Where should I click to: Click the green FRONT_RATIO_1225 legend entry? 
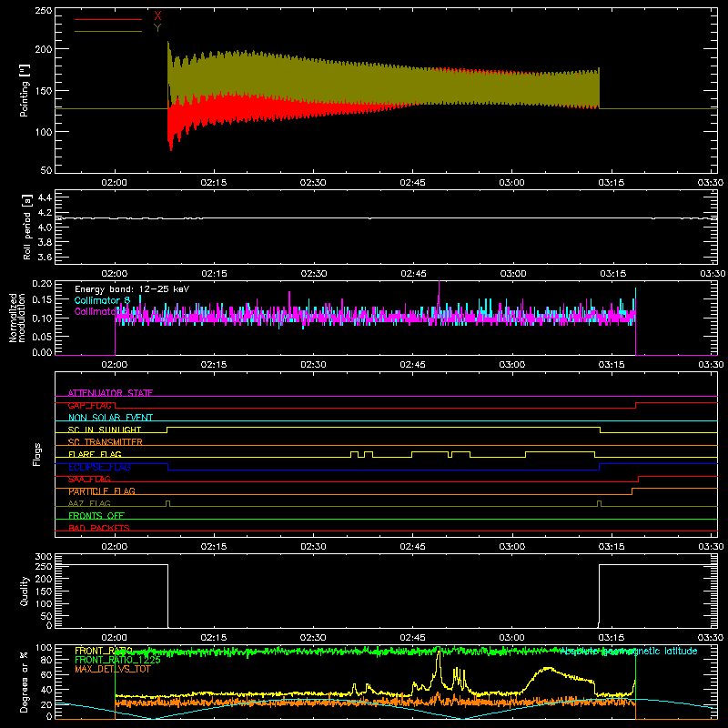(x=117, y=659)
